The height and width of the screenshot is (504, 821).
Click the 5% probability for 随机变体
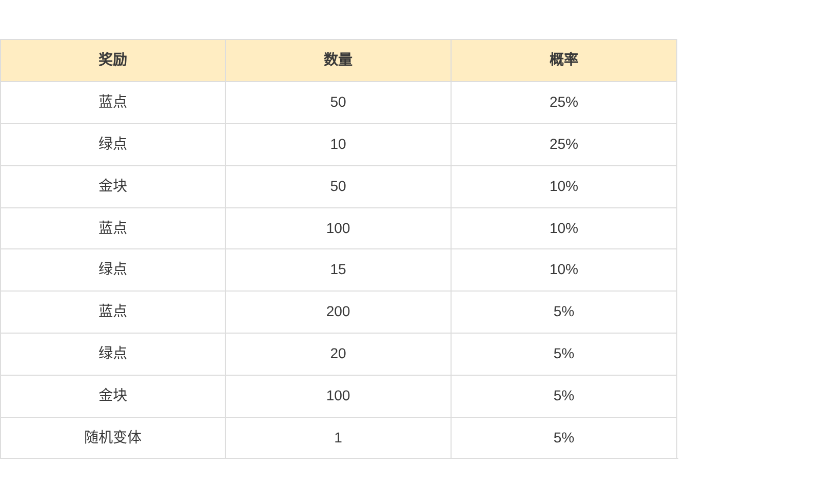(563, 438)
